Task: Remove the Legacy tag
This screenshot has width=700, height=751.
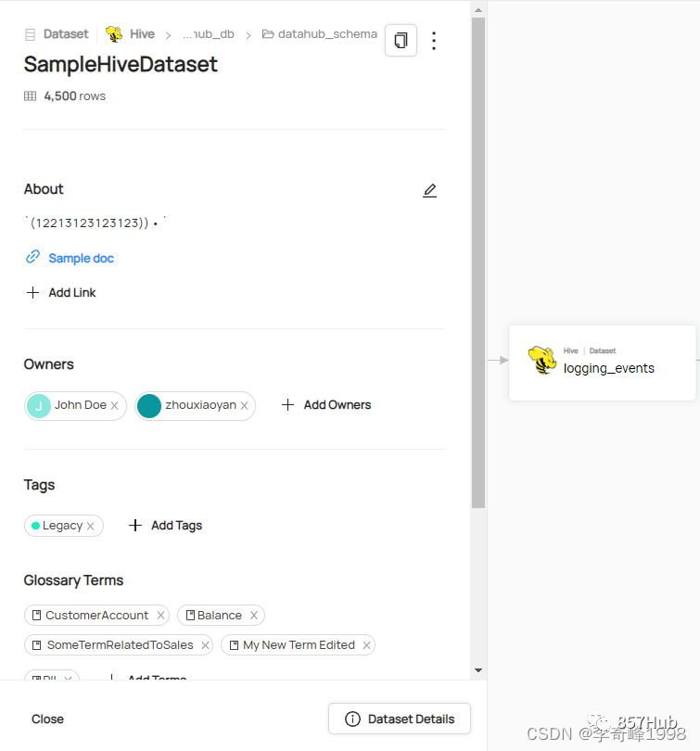Action: point(91,527)
